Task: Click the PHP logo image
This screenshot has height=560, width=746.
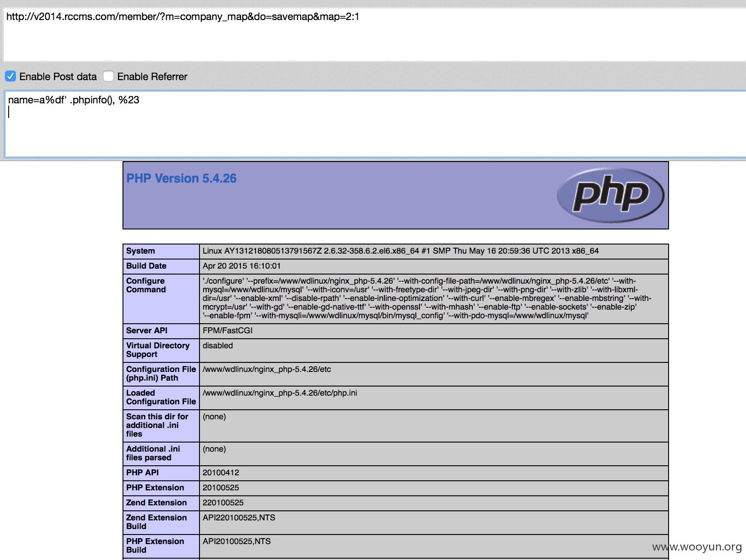Action: 610,195
